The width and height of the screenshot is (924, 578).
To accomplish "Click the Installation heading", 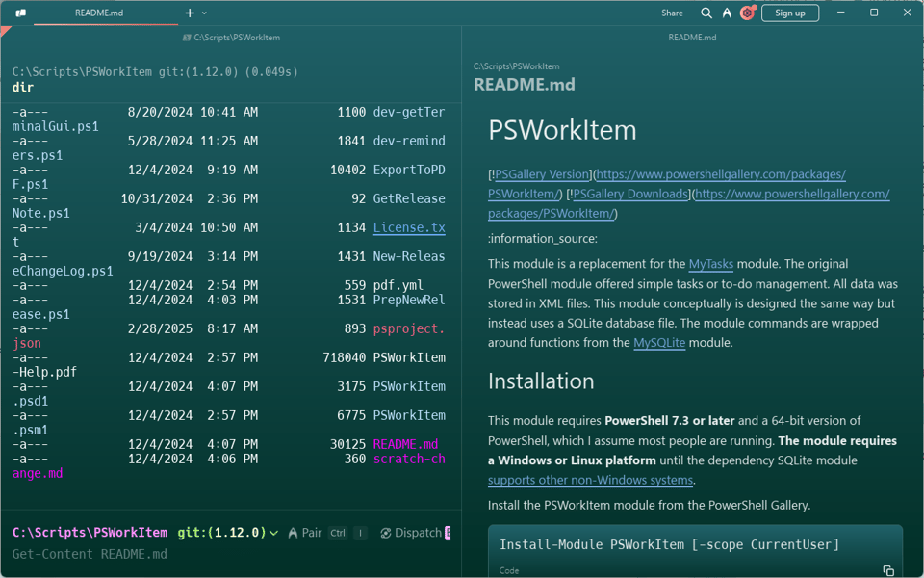I will click(541, 381).
